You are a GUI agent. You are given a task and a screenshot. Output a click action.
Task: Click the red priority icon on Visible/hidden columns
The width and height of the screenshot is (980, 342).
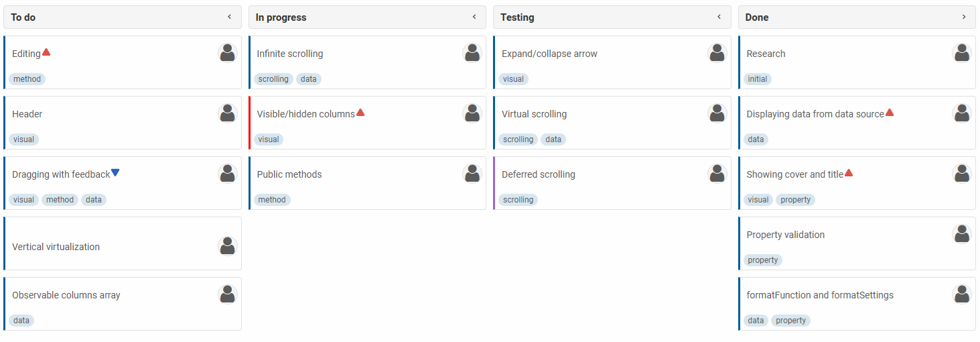coord(360,113)
